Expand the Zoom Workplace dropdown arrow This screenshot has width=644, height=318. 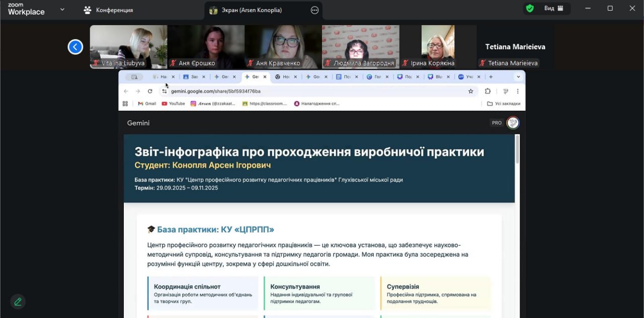[x=62, y=9]
